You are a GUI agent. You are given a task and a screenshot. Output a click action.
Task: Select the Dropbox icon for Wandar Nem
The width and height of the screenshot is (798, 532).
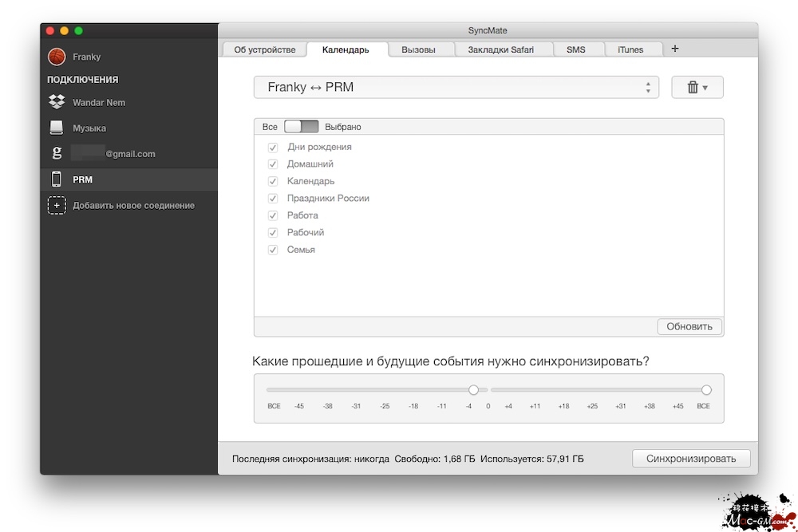point(57,102)
